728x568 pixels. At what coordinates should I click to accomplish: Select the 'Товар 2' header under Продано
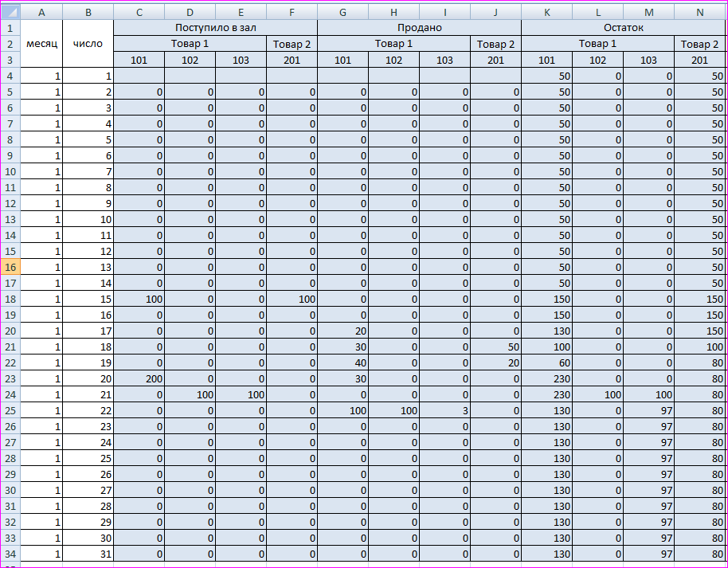(x=495, y=44)
